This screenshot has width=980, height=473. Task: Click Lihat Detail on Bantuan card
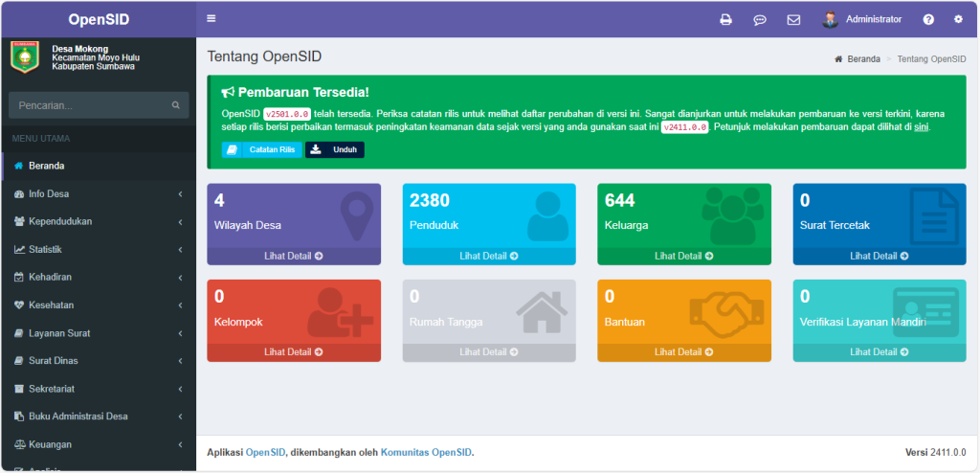click(x=683, y=352)
